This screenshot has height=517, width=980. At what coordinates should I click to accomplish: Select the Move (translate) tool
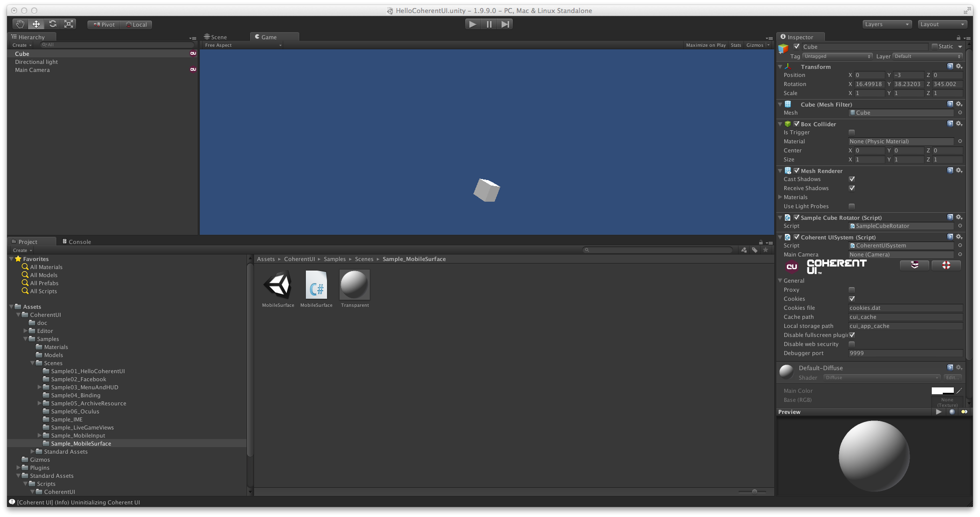tap(36, 24)
